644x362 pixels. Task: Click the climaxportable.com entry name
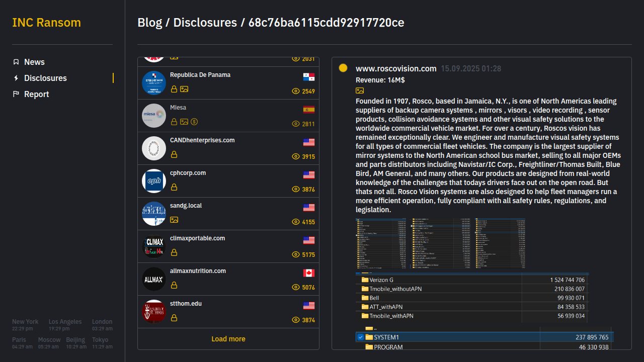point(198,238)
